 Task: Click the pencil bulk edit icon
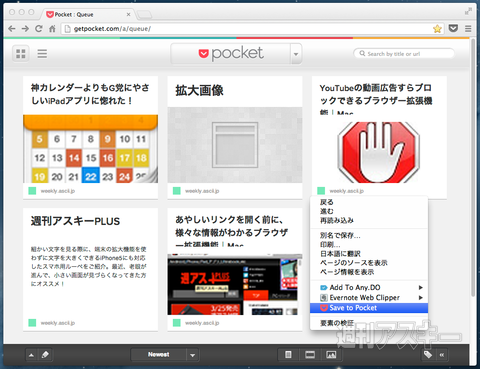point(45,355)
